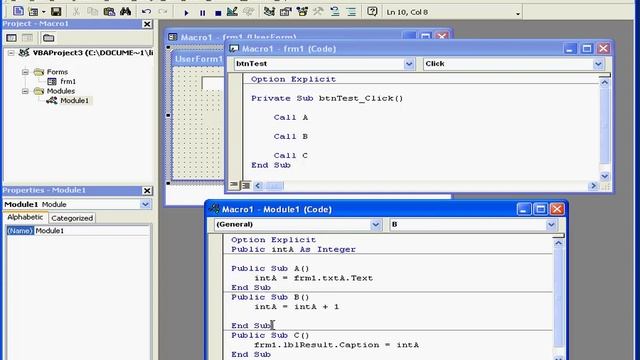Open the Properties Window toolbar icon

(x=285, y=12)
